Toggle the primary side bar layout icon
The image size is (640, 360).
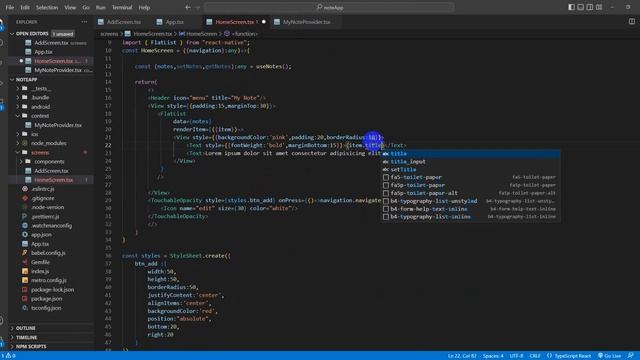coord(571,7)
